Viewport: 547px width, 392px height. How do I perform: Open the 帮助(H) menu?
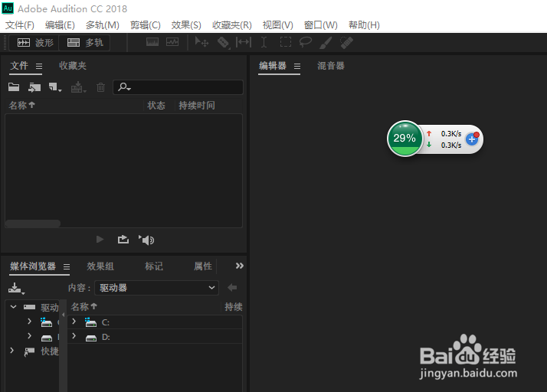point(364,25)
